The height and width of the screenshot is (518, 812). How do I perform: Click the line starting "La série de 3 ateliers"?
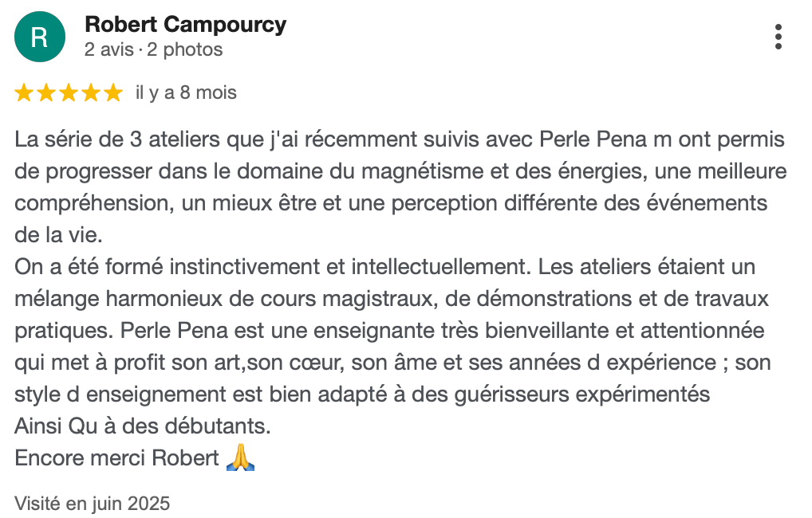399,140
